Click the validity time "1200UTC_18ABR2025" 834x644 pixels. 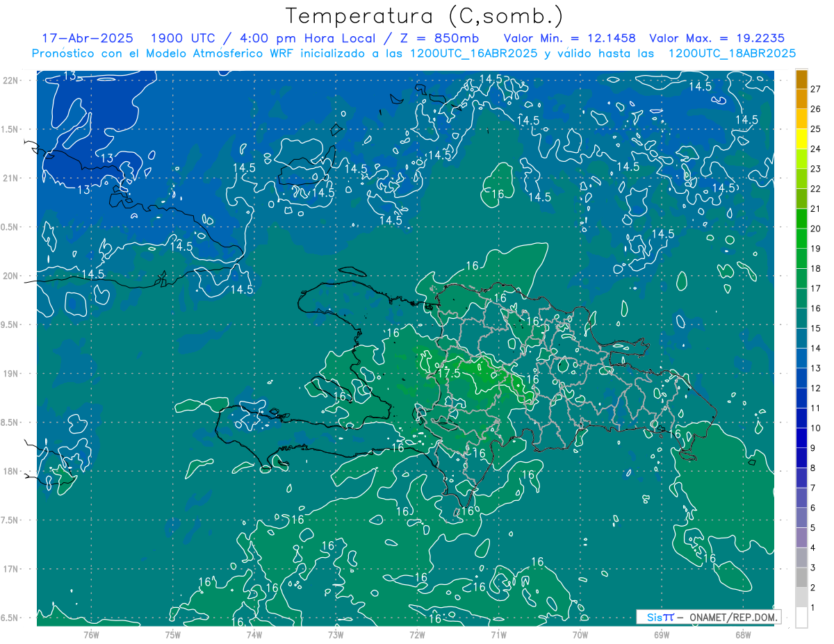pos(732,53)
